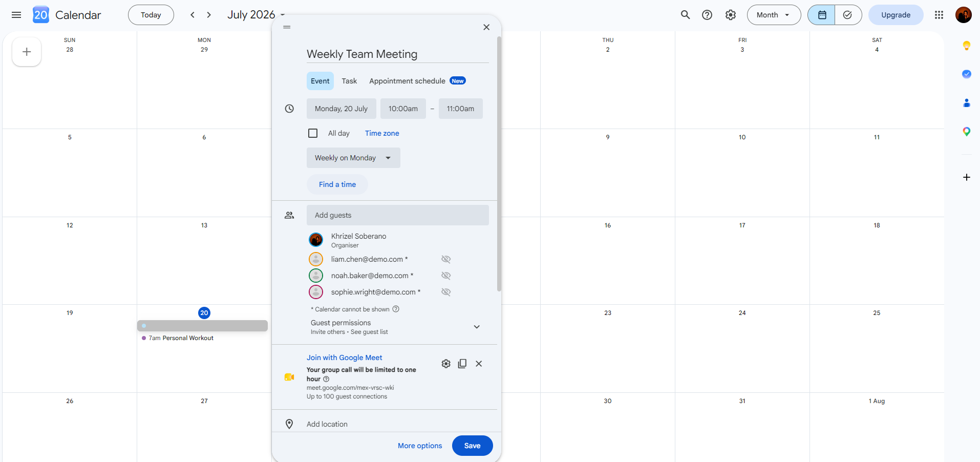This screenshot has width=980, height=462.
Task: Open the Google apps grid
Action: coord(939,15)
